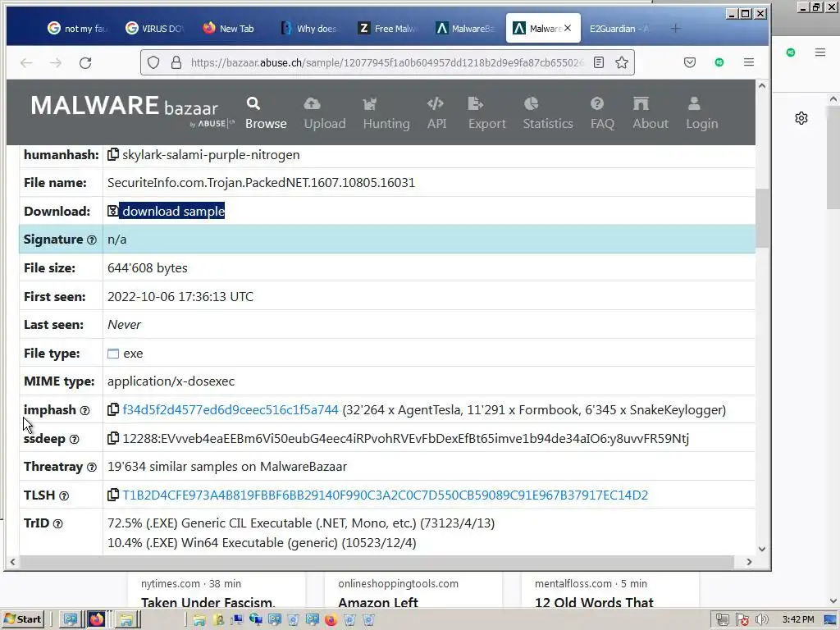Open the Firefox hamburger menu

749,62
